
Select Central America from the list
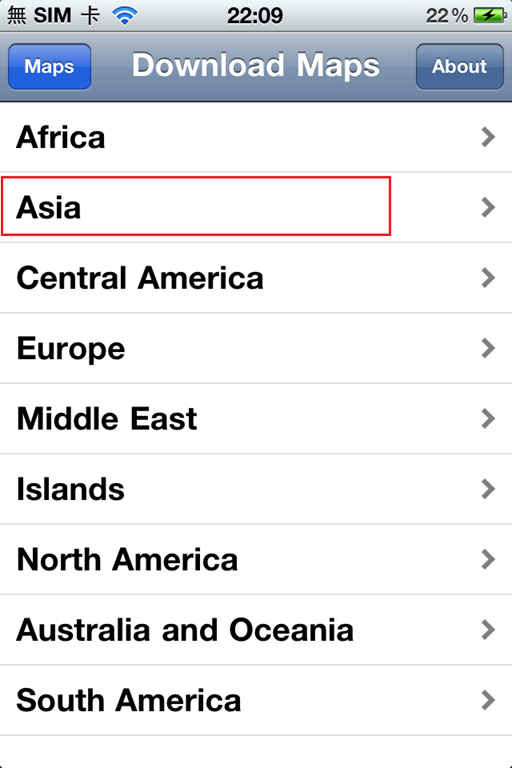pos(256,278)
